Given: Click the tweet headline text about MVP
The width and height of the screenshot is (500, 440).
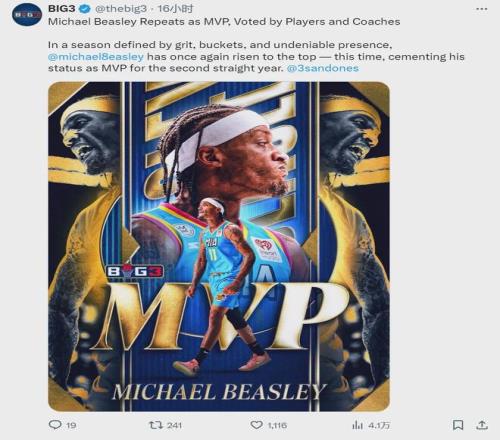Looking at the screenshot, I should pyautogui.click(x=224, y=22).
